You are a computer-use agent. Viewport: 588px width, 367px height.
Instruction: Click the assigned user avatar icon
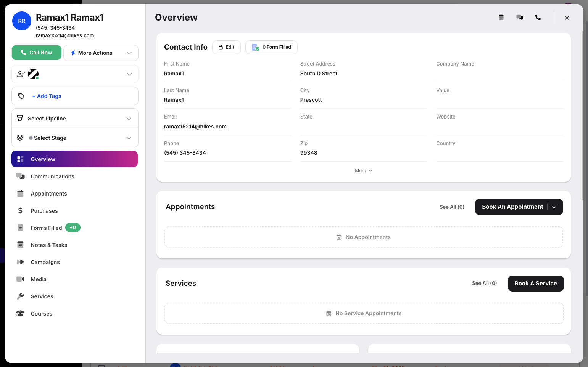tap(33, 74)
